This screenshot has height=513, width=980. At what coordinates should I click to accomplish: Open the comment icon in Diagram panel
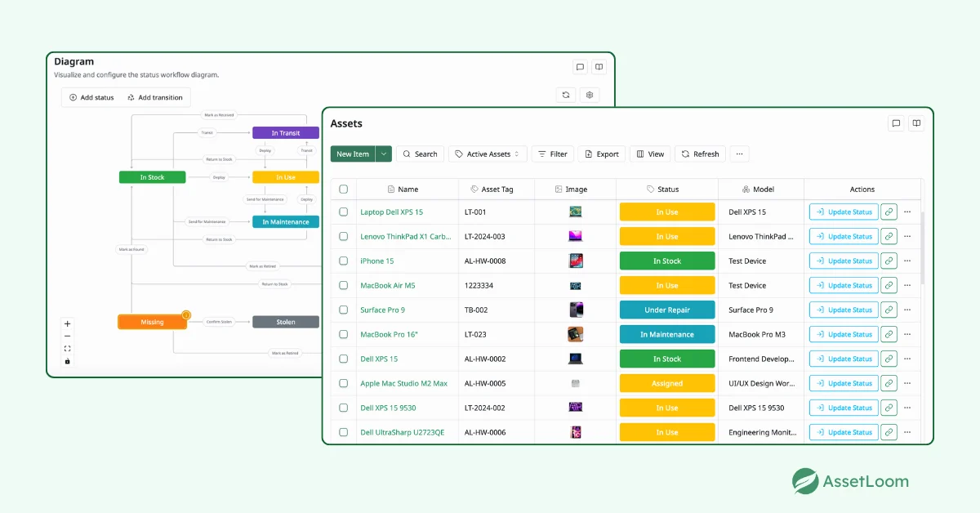[x=580, y=68]
